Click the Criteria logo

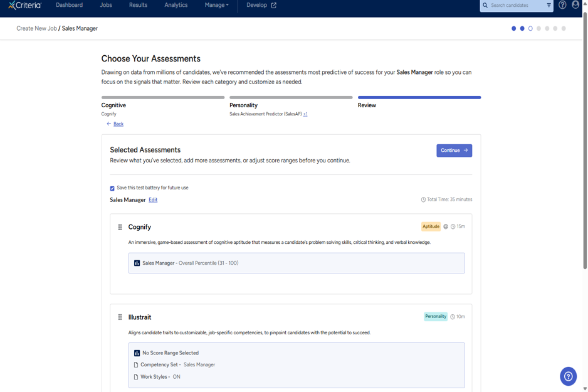(x=24, y=5)
